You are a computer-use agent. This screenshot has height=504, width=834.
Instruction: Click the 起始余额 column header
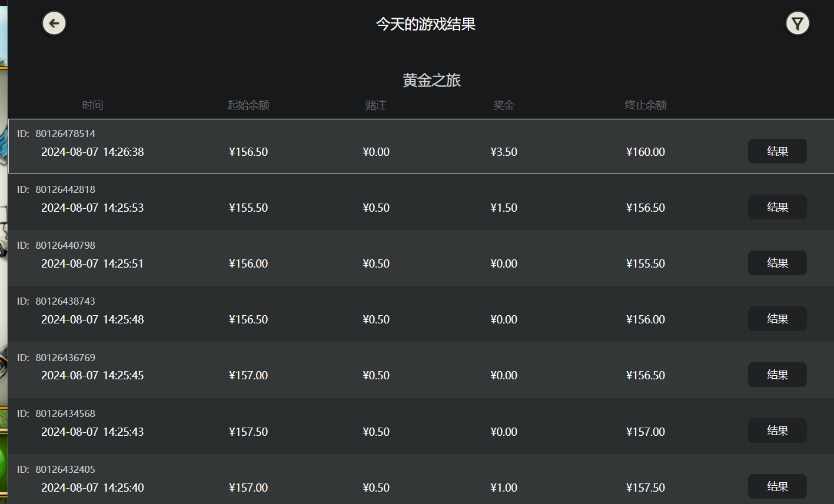pyautogui.click(x=248, y=105)
